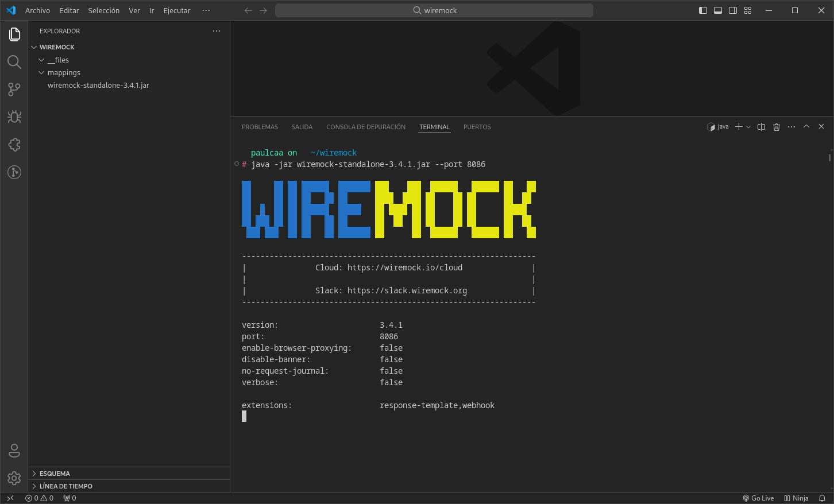This screenshot has width=834, height=504.
Task: Expand the ESQUEMA section
Action: [55, 474]
